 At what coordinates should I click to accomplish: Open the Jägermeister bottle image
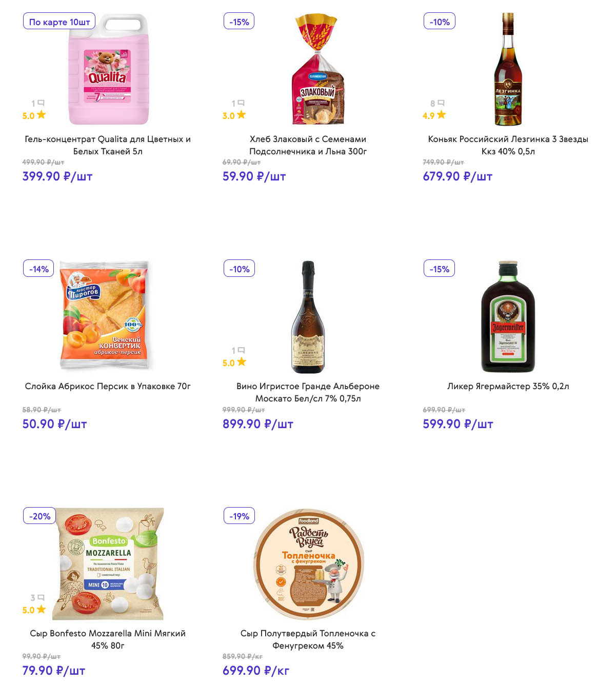pos(508,316)
